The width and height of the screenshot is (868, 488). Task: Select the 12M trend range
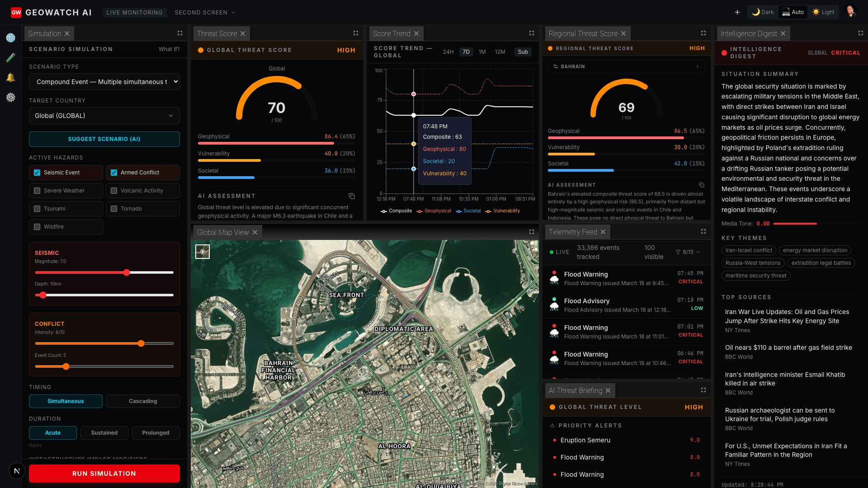click(500, 52)
